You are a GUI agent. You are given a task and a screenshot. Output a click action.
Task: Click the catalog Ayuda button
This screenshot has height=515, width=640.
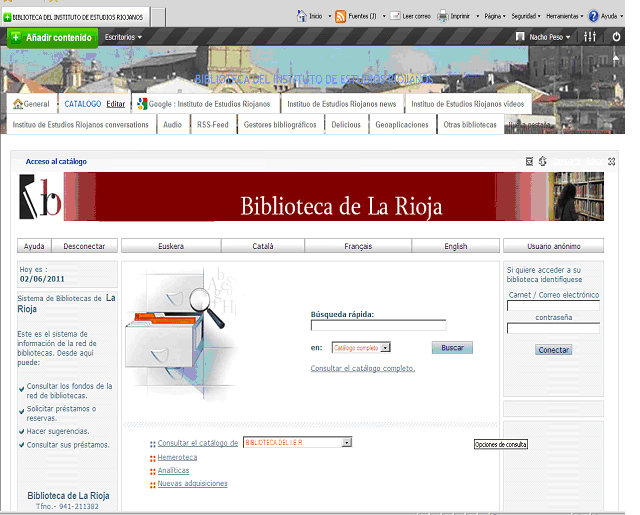pyautogui.click(x=34, y=246)
